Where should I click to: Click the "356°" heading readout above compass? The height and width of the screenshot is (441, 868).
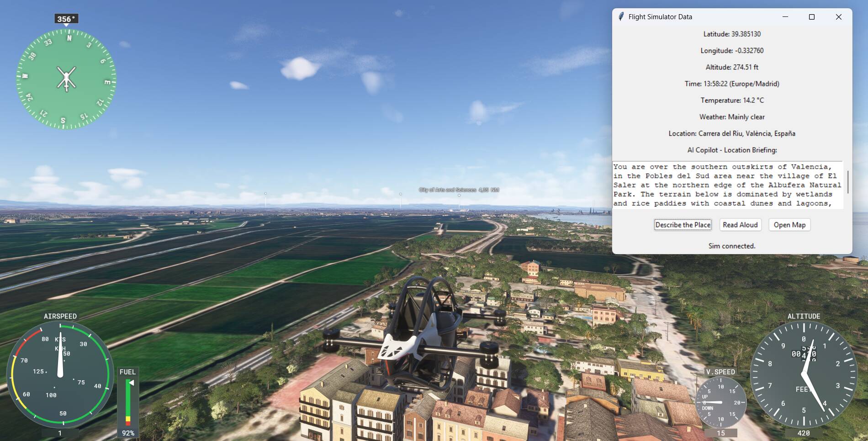click(67, 19)
